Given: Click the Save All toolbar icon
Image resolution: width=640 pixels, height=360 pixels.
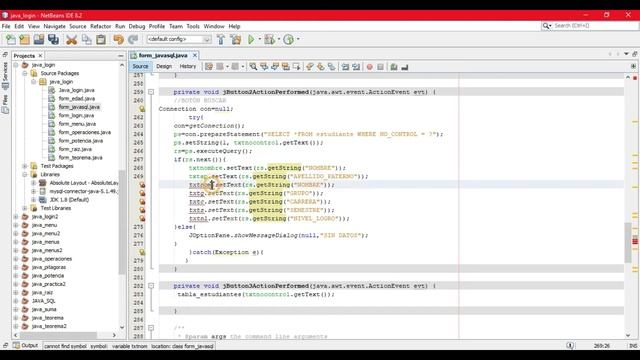Looking at the screenshot, I should [x=53, y=39].
